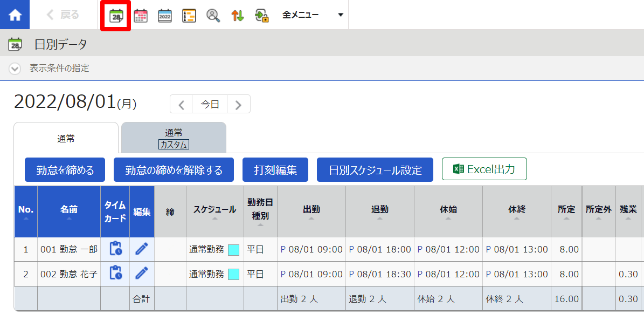Click total 所定 value 16.00

pyautogui.click(x=567, y=299)
